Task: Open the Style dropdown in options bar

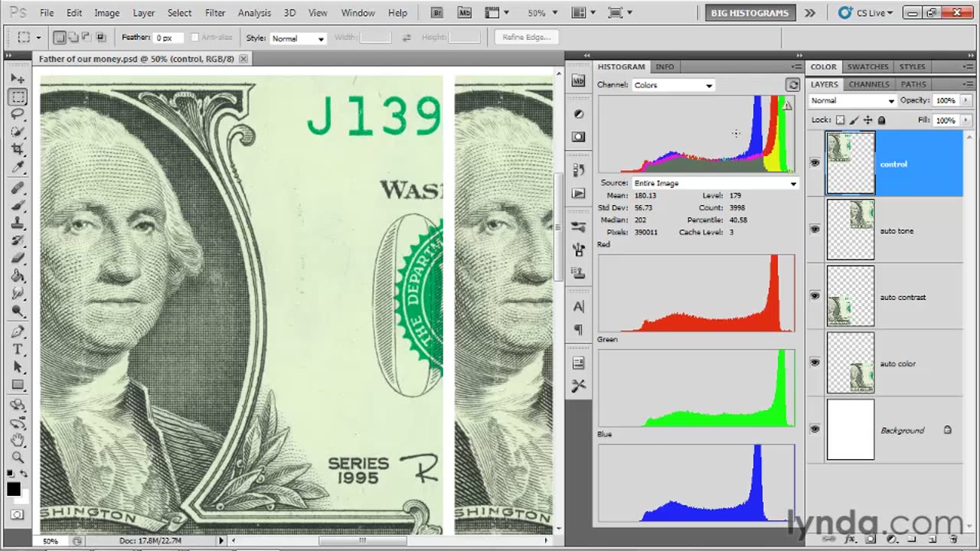Action: pyautogui.click(x=298, y=38)
